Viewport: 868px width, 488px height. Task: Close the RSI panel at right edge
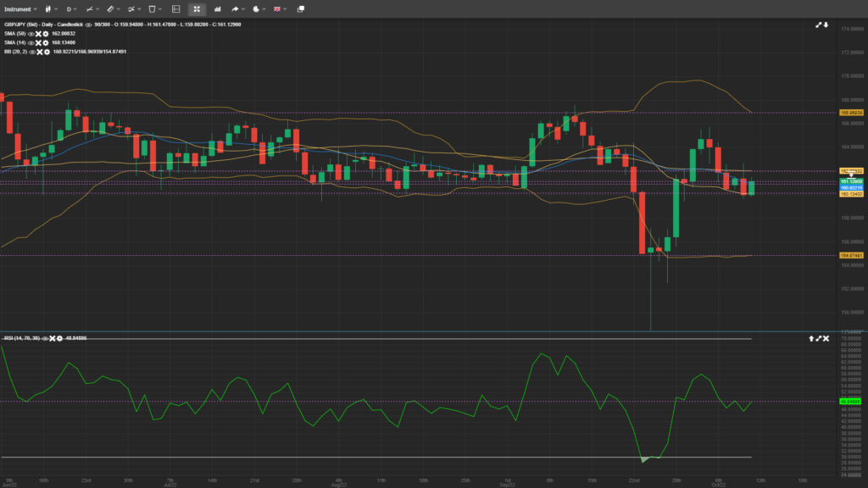[x=826, y=338]
